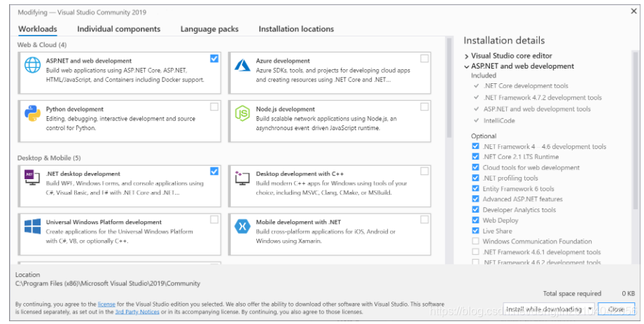Uncheck the Web Deploy option
Image resolution: width=644 pixels, height=324 pixels.
[x=475, y=220]
